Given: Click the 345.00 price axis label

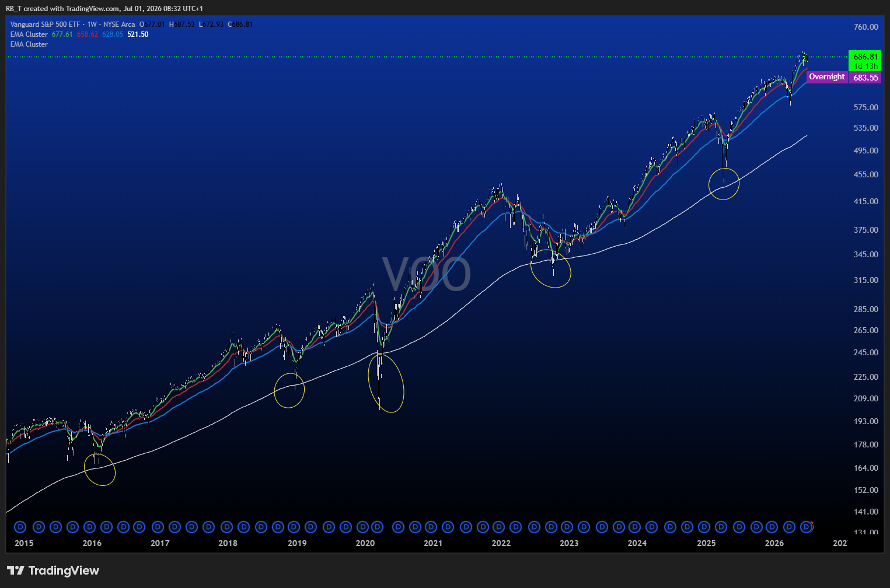Looking at the screenshot, I should [865, 254].
